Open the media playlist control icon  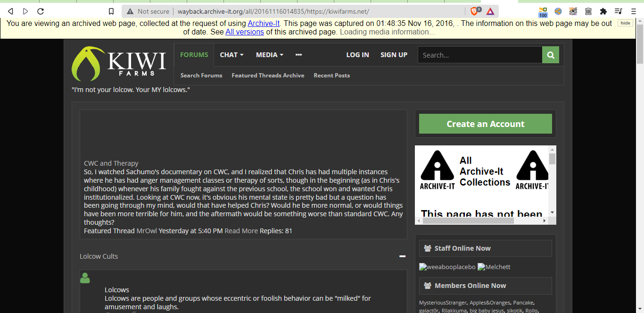click(x=619, y=11)
